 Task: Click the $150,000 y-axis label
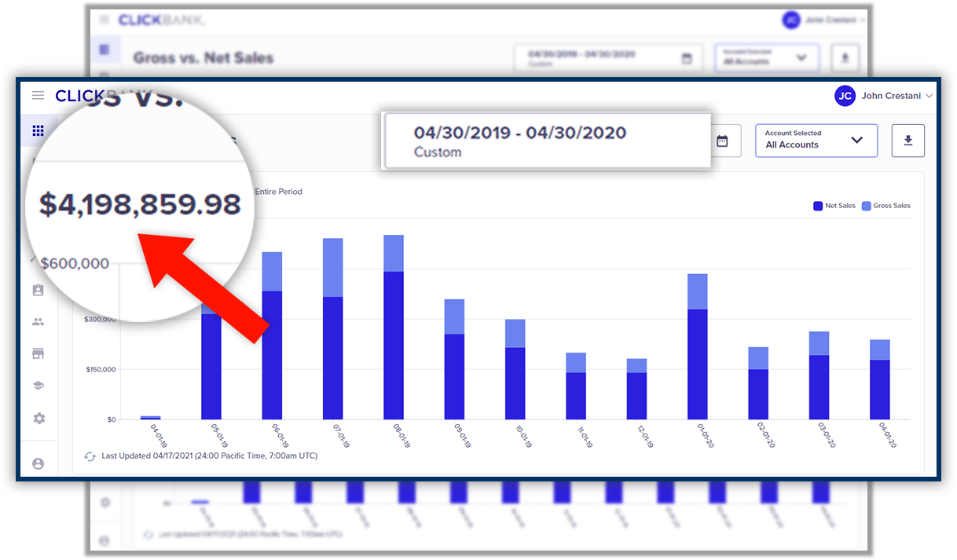100,369
